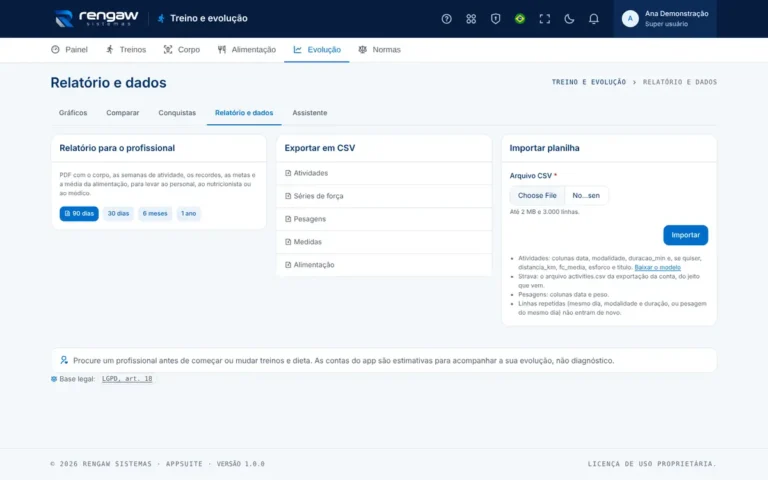
Task: Click 'Licença de uso proprietária.' footer text
Action: coord(652,463)
